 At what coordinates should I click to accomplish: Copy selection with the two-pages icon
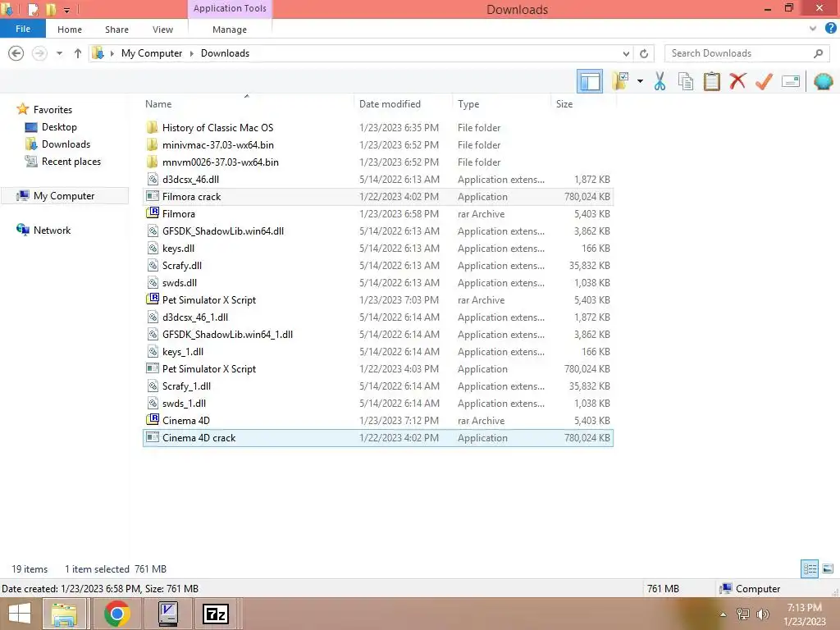click(685, 81)
